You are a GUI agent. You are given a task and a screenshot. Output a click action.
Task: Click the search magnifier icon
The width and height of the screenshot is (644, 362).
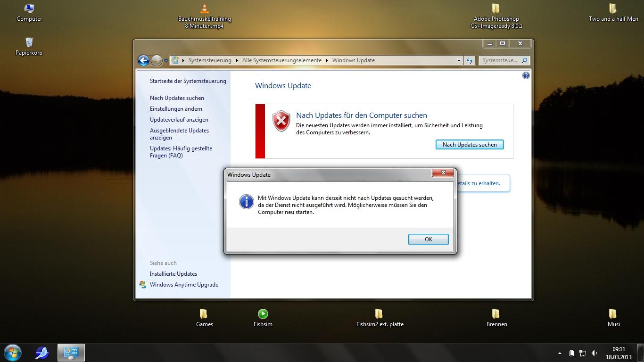click(x=525, y=60)
